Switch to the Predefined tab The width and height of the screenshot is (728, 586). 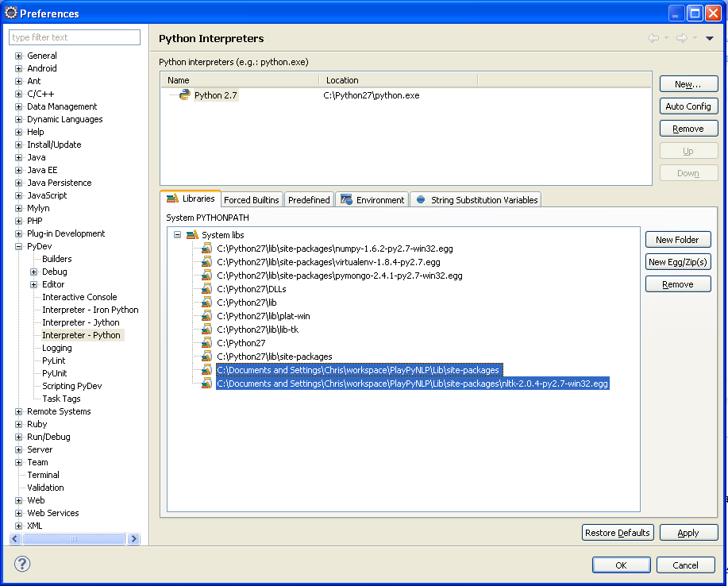coord(309,199)
